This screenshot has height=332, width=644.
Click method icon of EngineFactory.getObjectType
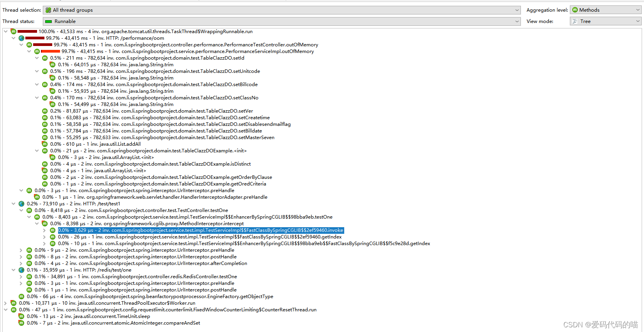click(21, 297)
